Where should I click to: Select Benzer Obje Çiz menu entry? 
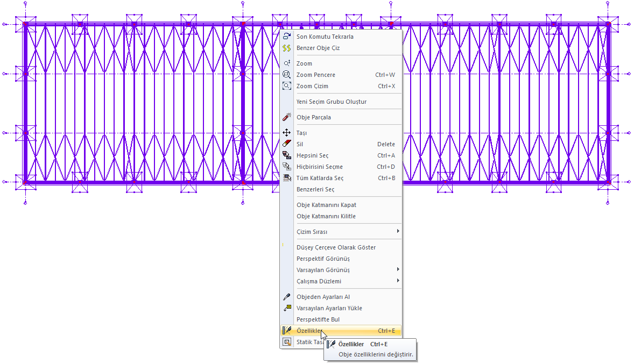(x=341, y=48)
